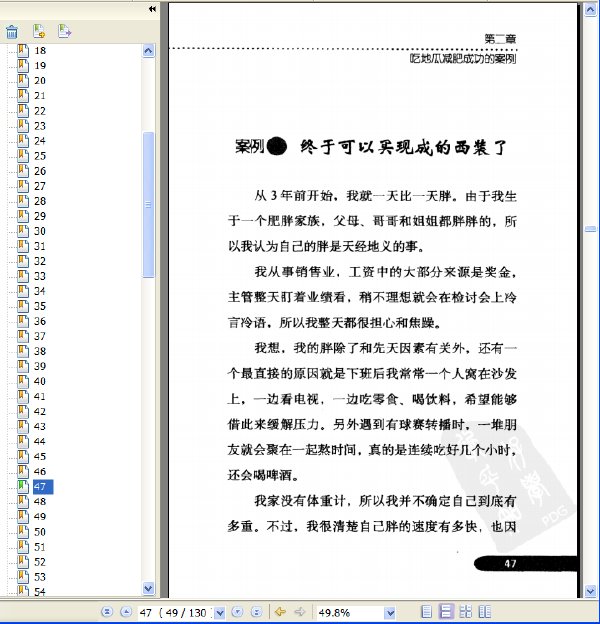Click the bookmark icon beside 21
This screenshot has width=600, height=624.
pyautogui.click(x=23, y=96)
